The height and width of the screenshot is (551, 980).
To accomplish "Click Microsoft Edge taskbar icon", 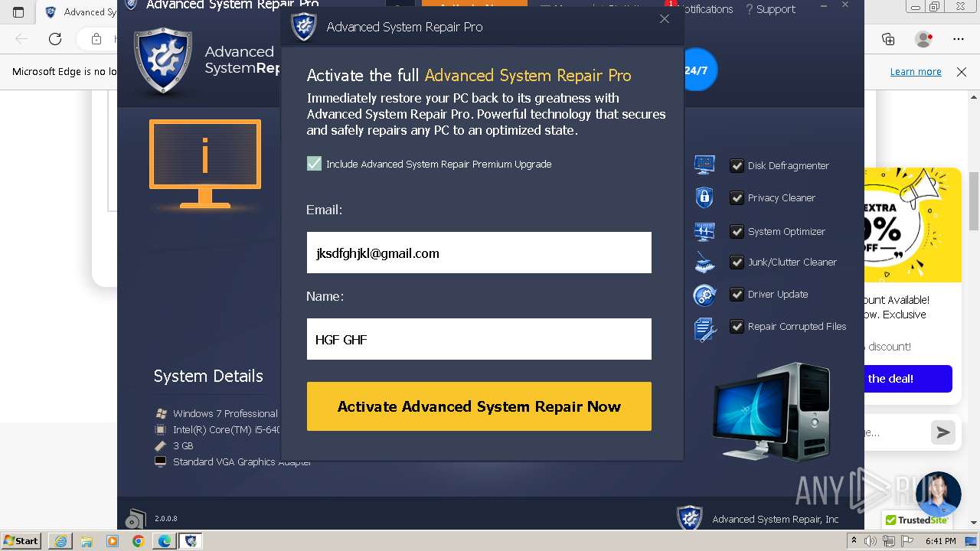I will (164, 541).
